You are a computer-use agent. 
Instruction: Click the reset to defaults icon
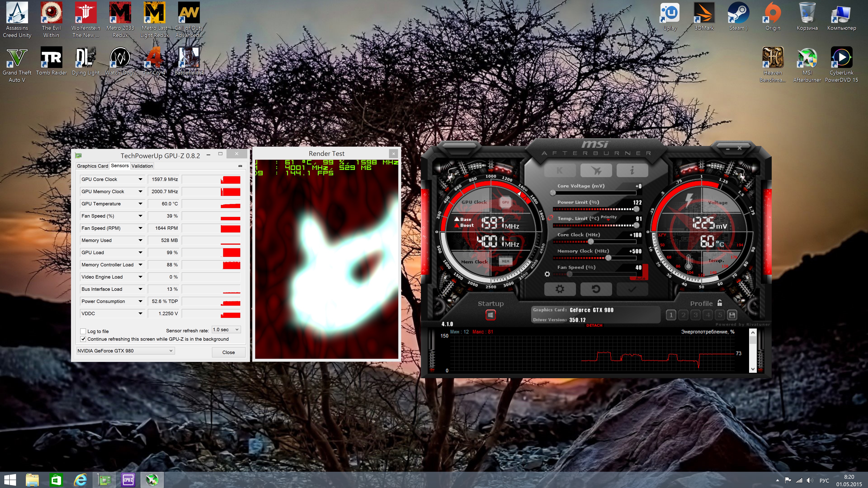tap(596, 289)
